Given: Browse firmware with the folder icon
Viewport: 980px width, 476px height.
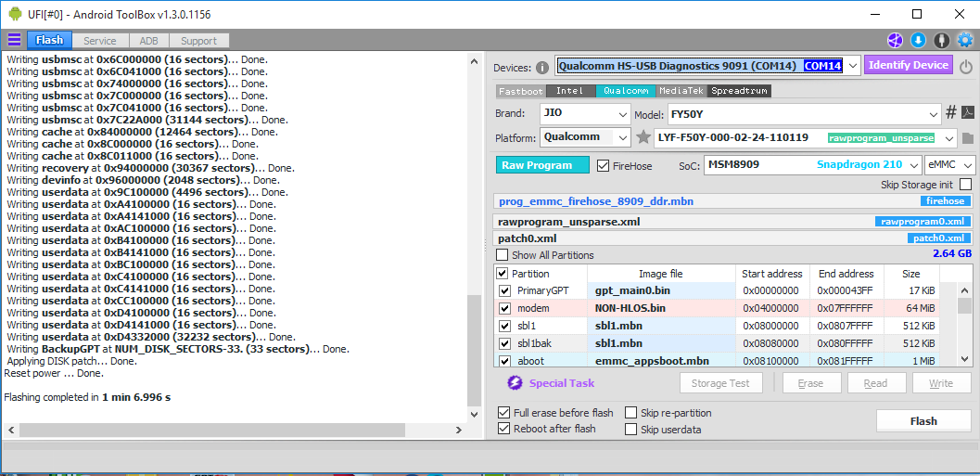Looking at the screenshot, I should 968,137.
